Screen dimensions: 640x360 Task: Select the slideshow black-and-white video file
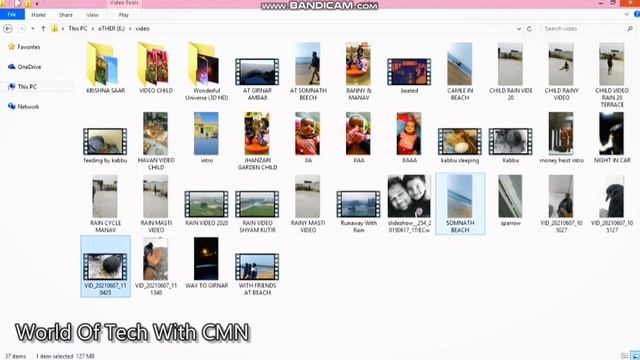tap(409, 204)
